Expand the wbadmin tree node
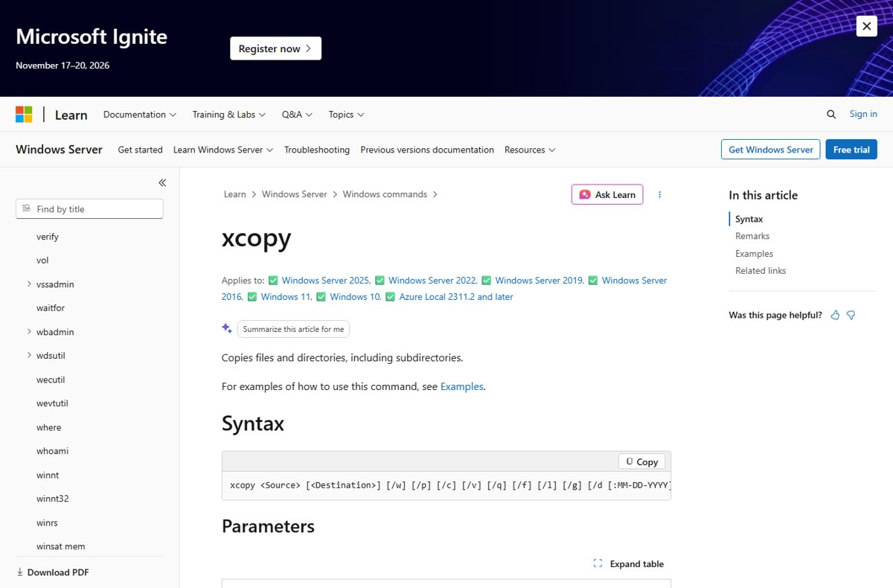The height and width of the screenshot is (588, 893). [x=29, y=332]
